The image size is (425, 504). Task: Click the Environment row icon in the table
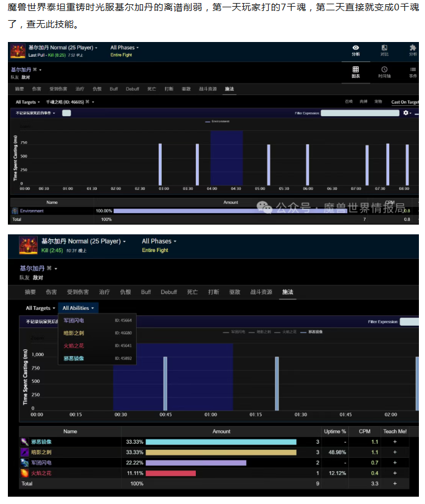pyautogui.click(x=15, y=211)
